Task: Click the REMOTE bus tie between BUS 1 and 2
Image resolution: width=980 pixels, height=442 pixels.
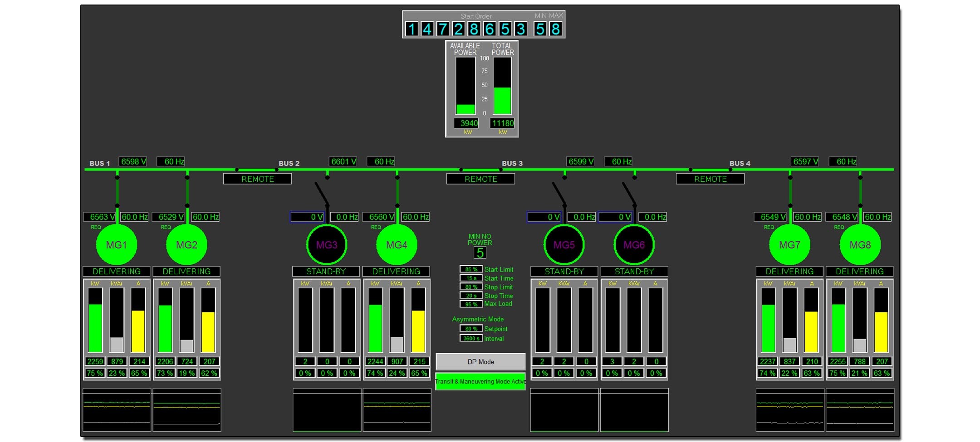Action: 257,179
